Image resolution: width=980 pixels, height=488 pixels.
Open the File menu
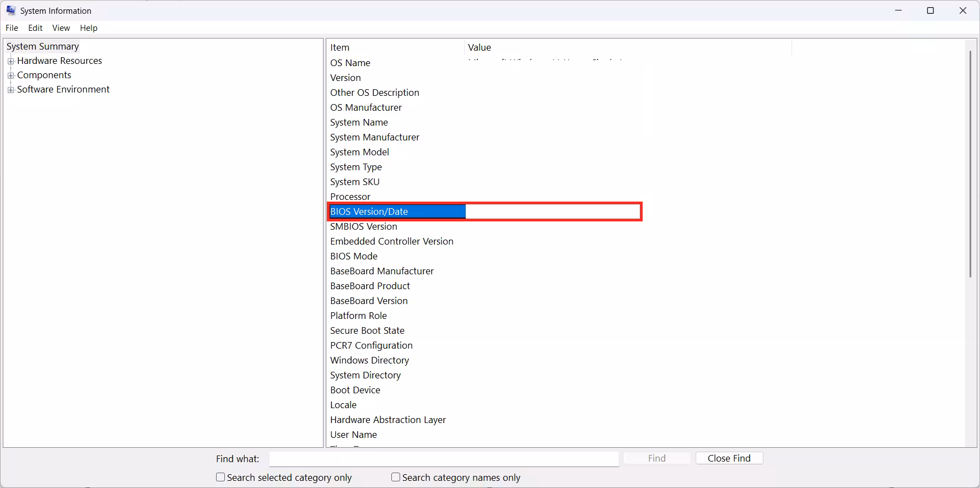[x=12, y=28]
